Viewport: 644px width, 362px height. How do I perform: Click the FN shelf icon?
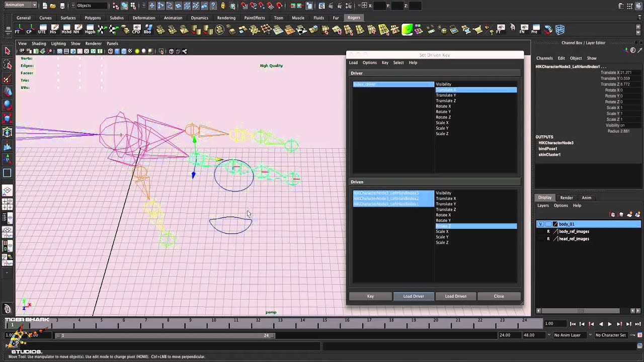pos(523,30)
